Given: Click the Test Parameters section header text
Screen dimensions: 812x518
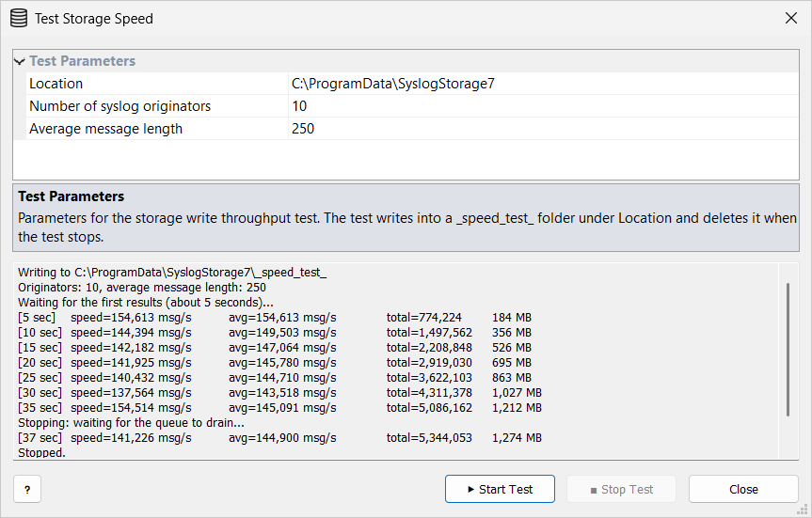Looking at the screenshot, I should tap(83, 61).
